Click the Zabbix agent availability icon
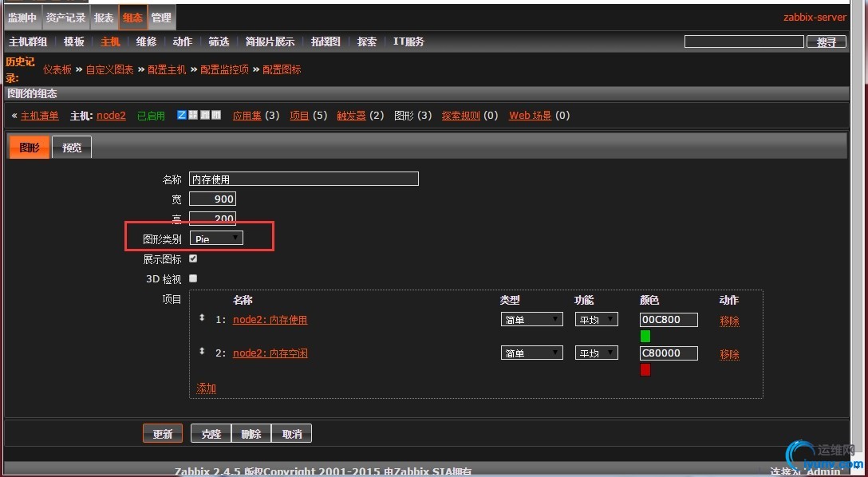Screen dimensions: 868x477 tap(182, 115)
